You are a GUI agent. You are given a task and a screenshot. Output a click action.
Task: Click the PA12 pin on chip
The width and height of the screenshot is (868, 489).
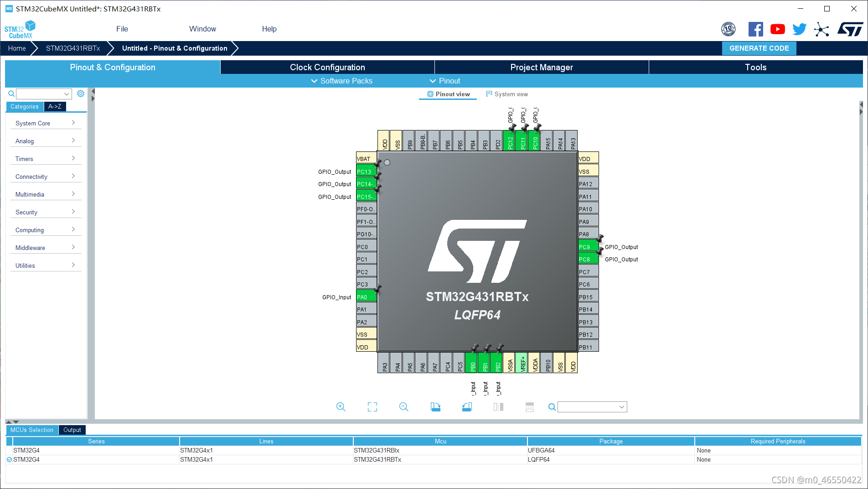click(x=589, y=184)
